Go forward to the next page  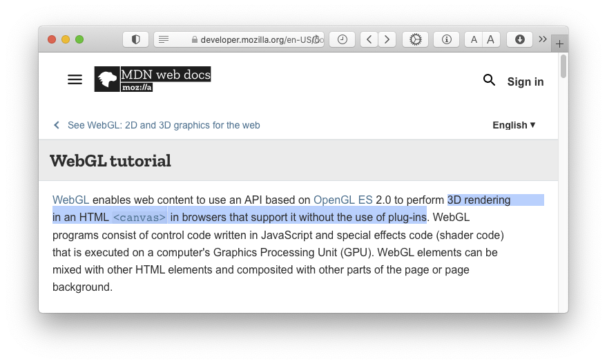(x=387, y=39)
